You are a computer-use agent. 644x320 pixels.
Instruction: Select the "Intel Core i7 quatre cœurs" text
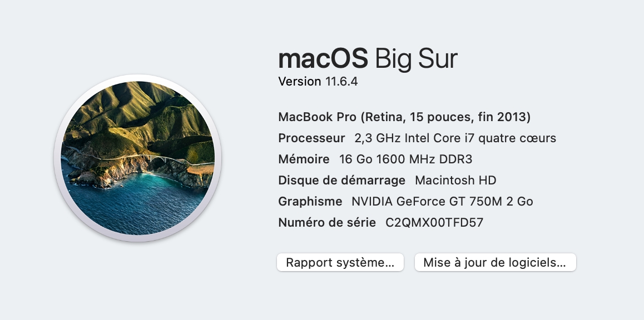pos(480,138)
